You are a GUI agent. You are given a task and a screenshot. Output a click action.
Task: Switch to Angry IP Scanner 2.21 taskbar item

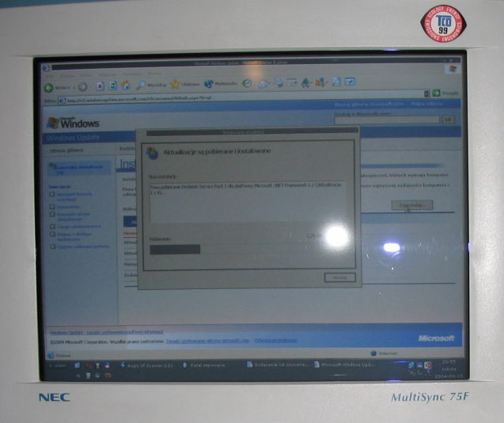click(x=146, y=365)
